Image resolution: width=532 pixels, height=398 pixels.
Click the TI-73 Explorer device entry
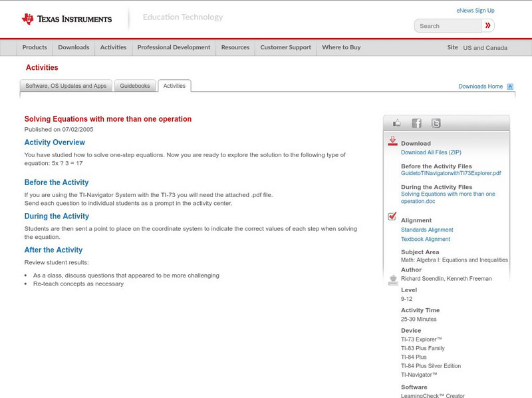tap(422, 339)
